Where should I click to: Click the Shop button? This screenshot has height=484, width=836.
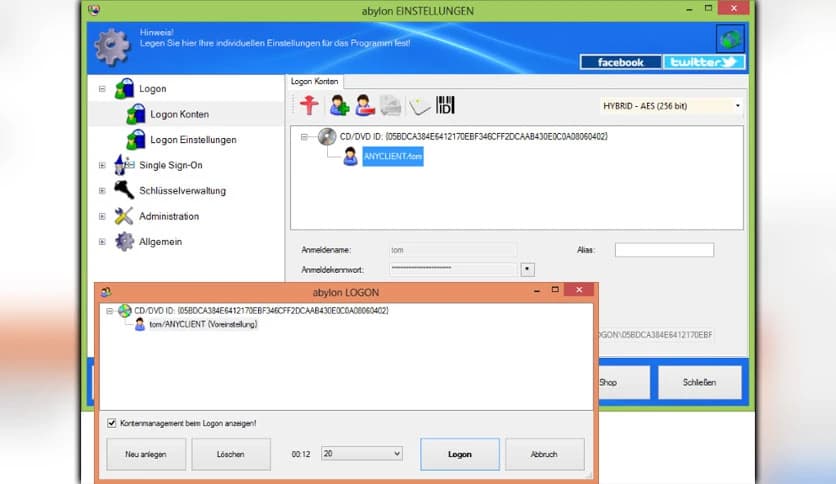(624, 382)
